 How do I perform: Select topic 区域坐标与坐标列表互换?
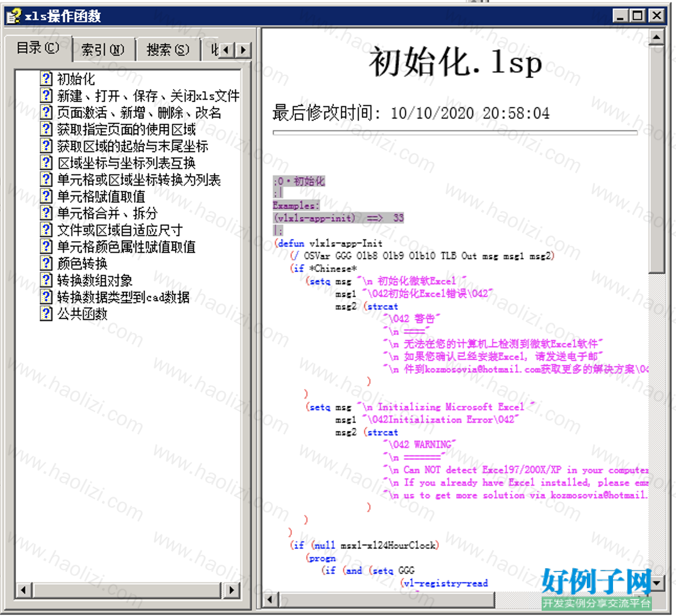[x=126, y=163]
